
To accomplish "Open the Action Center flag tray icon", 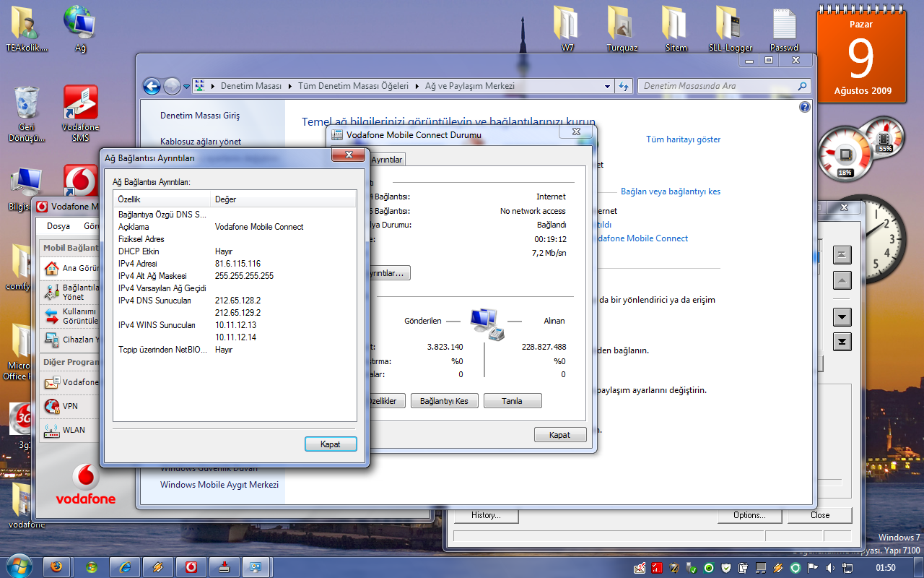I will click(812, 567).
